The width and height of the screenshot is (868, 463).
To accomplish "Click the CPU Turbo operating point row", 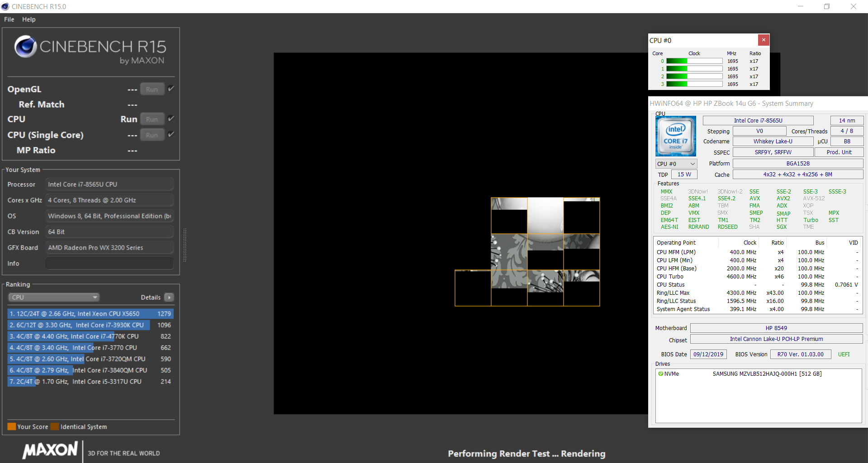I will [x=758, y=277].
